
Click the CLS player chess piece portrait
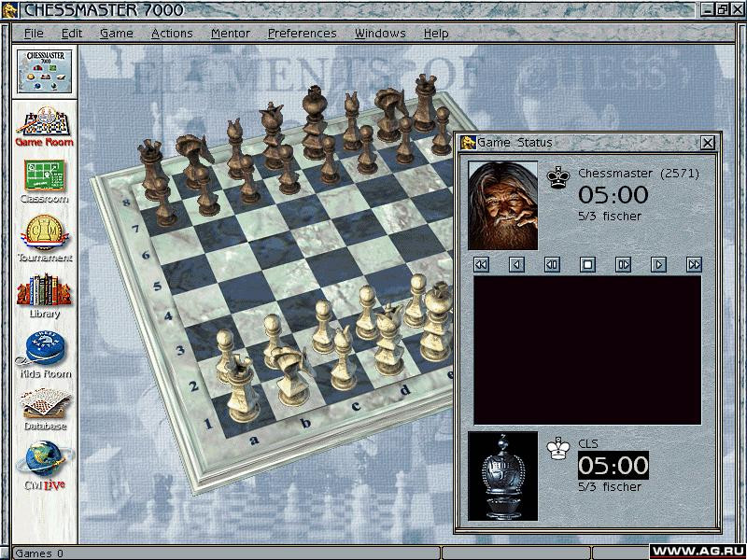click(502, 476)
